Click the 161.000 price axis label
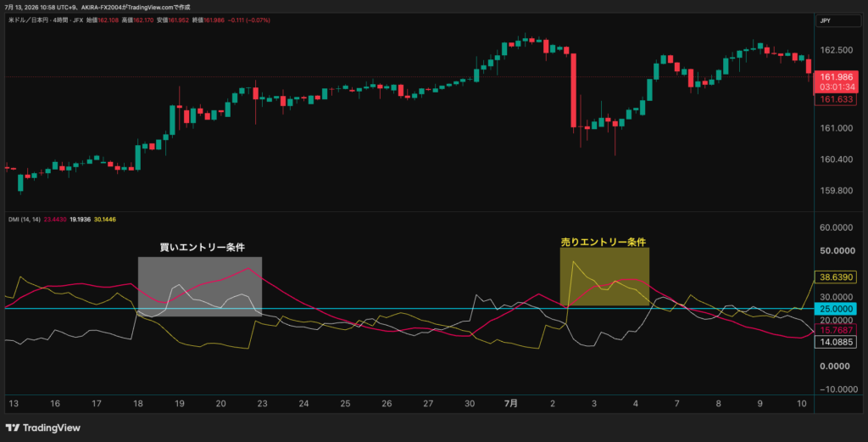The width and height of the screenshot is (868, 442). coord(836,128)
